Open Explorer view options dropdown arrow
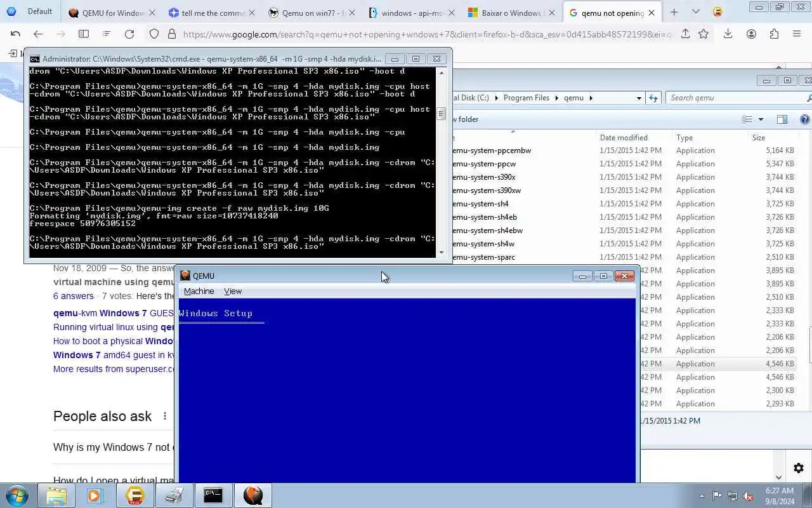The width and height of the screenshot is (812, 508). 761,119
